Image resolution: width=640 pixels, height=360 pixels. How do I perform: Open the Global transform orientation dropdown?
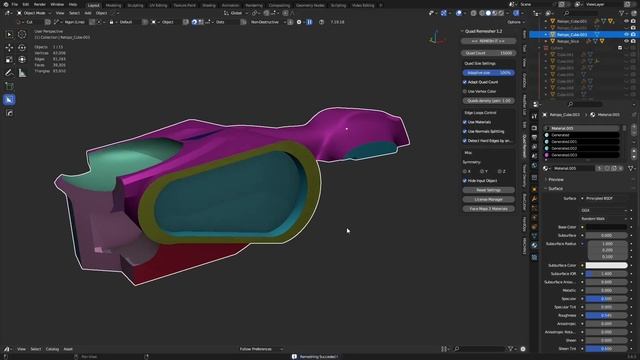(236, 13)
